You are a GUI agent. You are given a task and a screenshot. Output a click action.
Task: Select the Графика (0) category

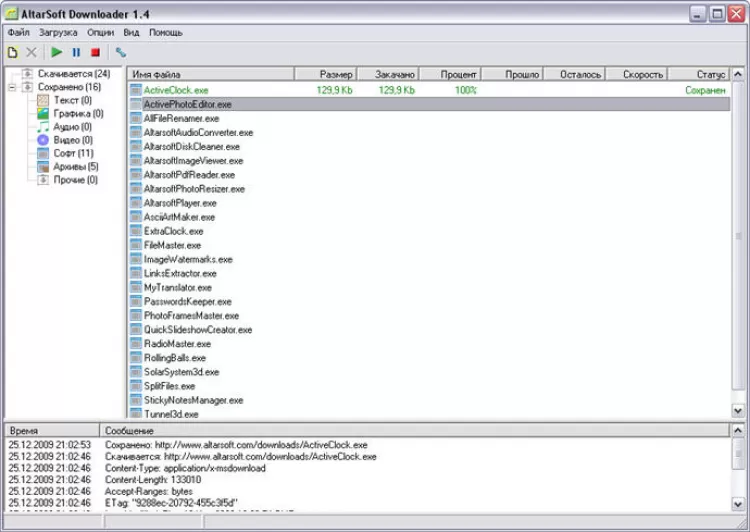[78, 113]
